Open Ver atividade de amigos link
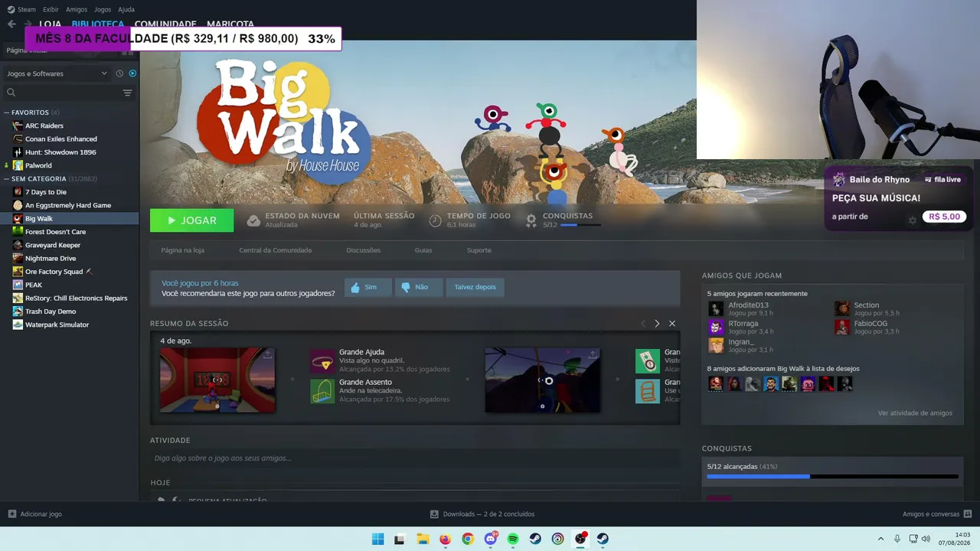 click(915, 413)
